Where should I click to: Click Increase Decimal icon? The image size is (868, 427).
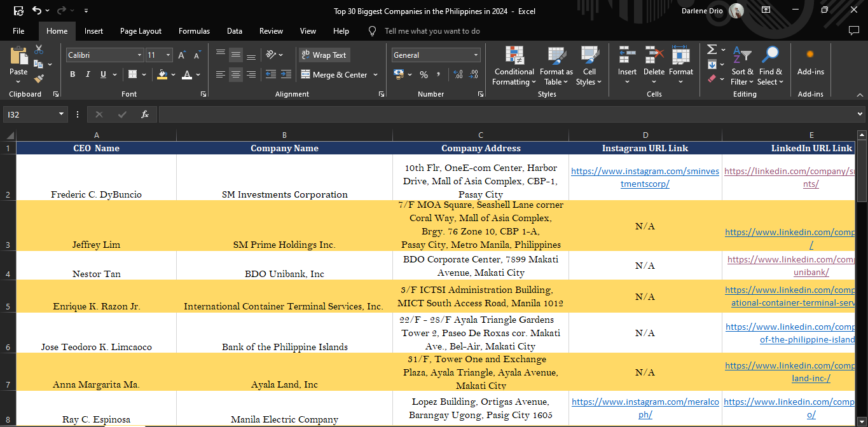pos(457,74)
